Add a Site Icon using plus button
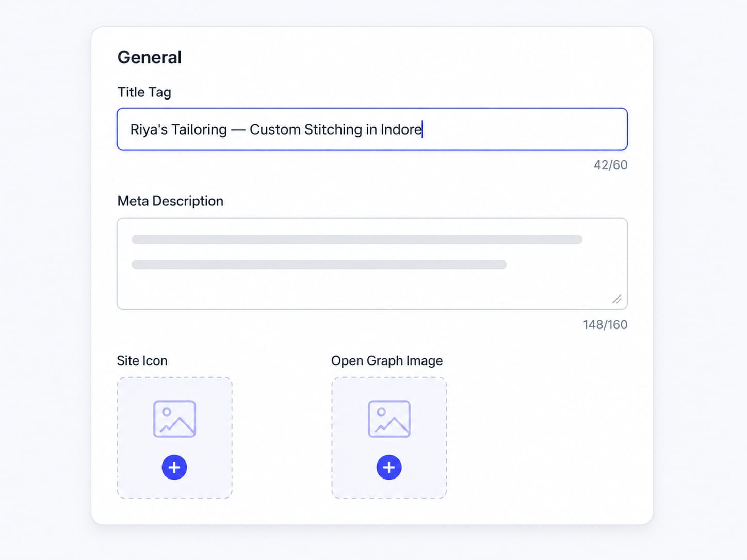Screen dimensions: 747x560 (174, 467)
